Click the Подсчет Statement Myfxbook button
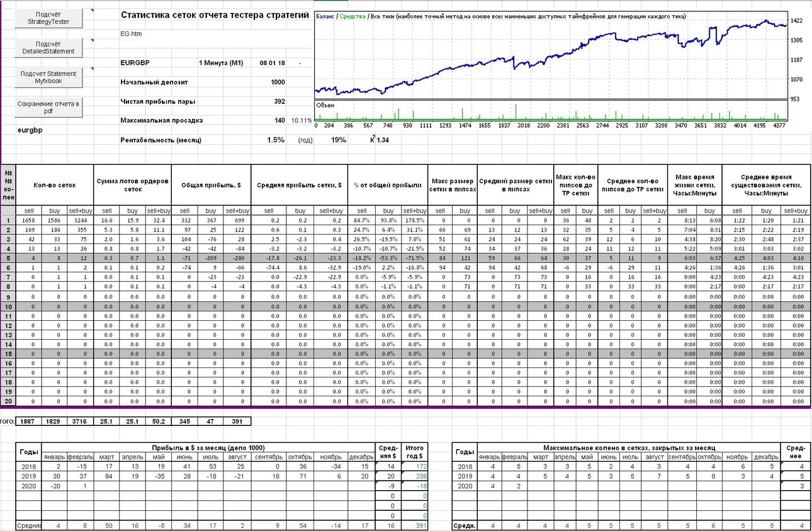The height and width of the screenshot is (531, 812). tap(48, 77)
